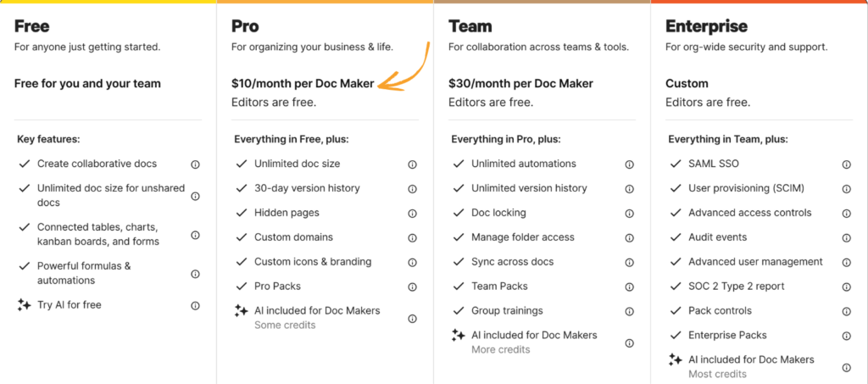Image resolution: width=868 pixels, height=384 pixels.
Task: Click the $10/month per Doc Maker price
Action: point(303,84)
